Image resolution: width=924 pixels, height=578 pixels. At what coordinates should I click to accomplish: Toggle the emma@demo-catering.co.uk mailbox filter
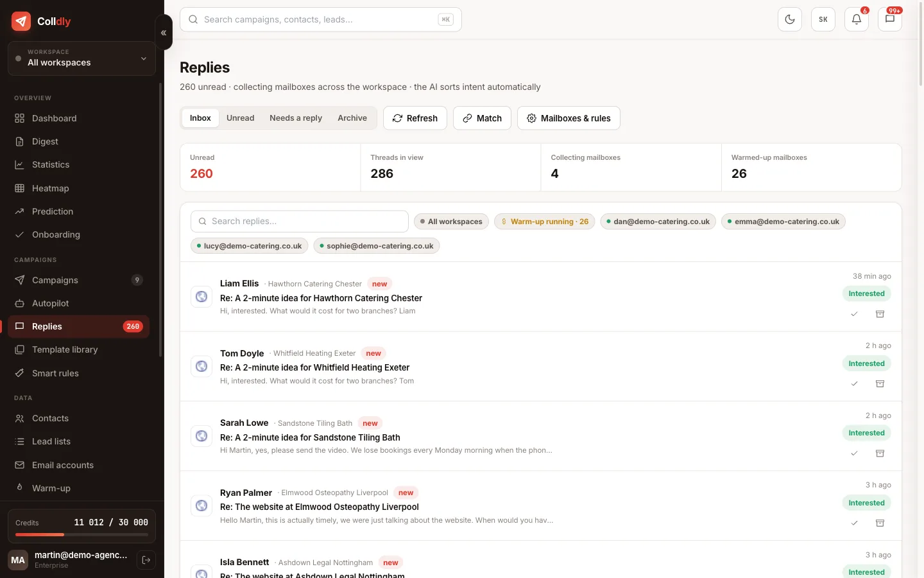783,222
